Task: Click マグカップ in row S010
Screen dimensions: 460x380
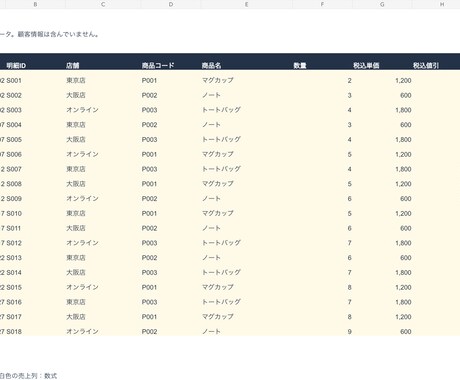Action: (218, 213)
